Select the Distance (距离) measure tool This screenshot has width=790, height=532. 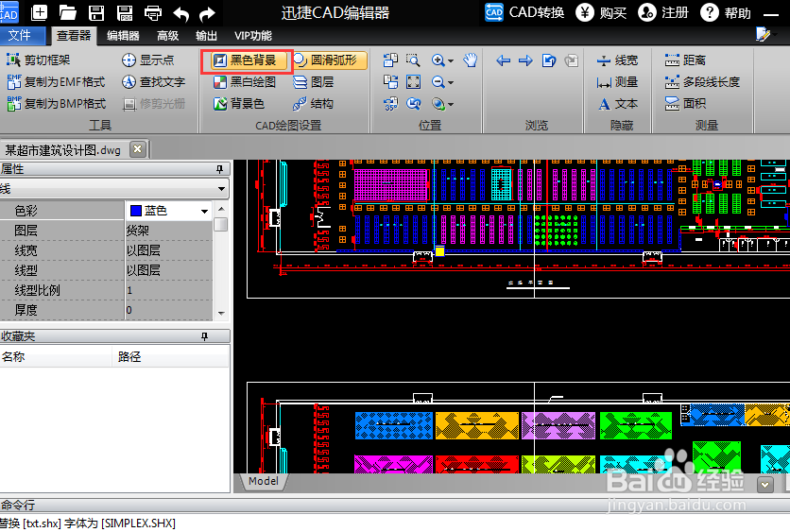(x=685, y=60)
